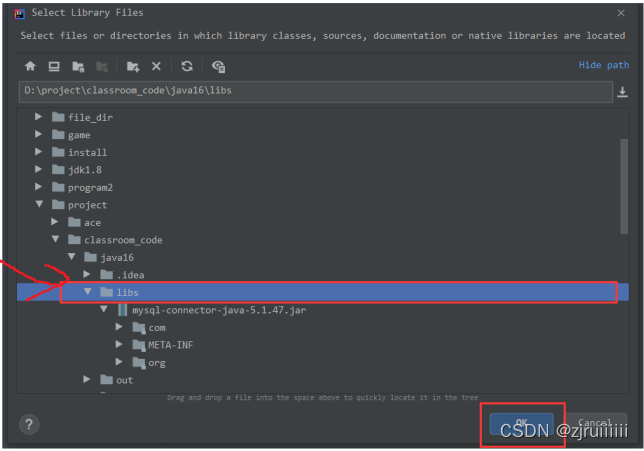Expand the install folder arrow
Viewport: 644px width, 451px height.
38,152
